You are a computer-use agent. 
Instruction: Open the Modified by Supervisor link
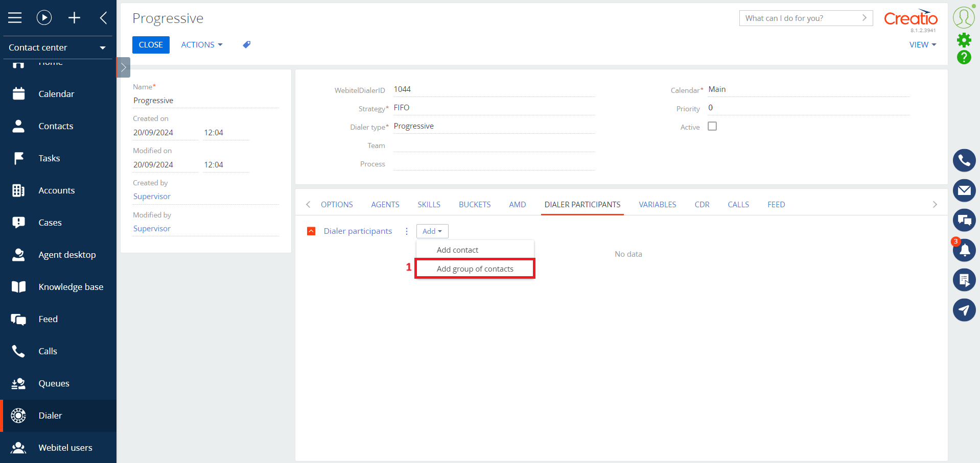[x=152, y=229]
